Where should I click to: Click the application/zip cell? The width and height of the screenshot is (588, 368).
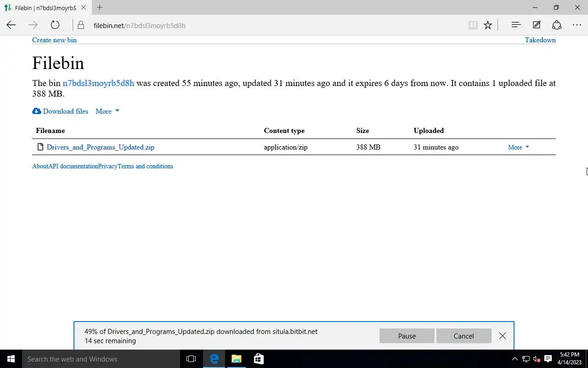click(x=285, y=147)
